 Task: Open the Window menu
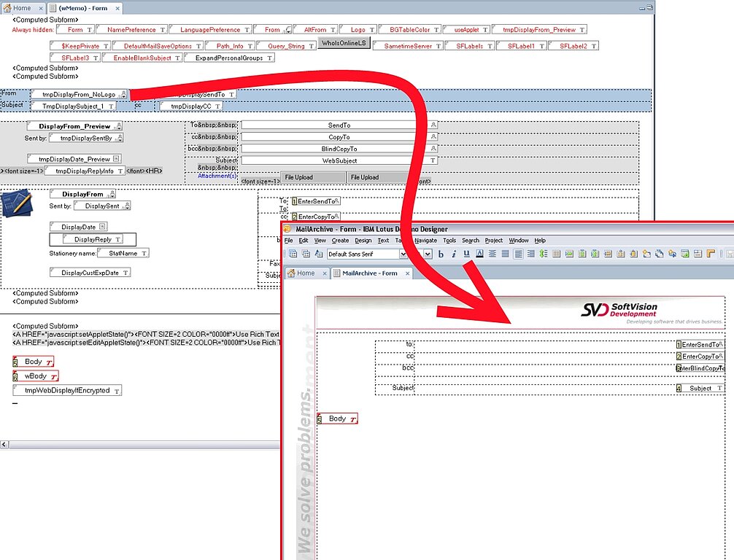[x=519, y=241]
